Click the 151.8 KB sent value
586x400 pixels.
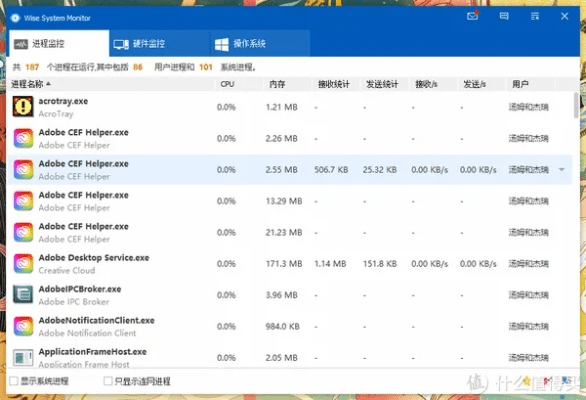point(380,264)
